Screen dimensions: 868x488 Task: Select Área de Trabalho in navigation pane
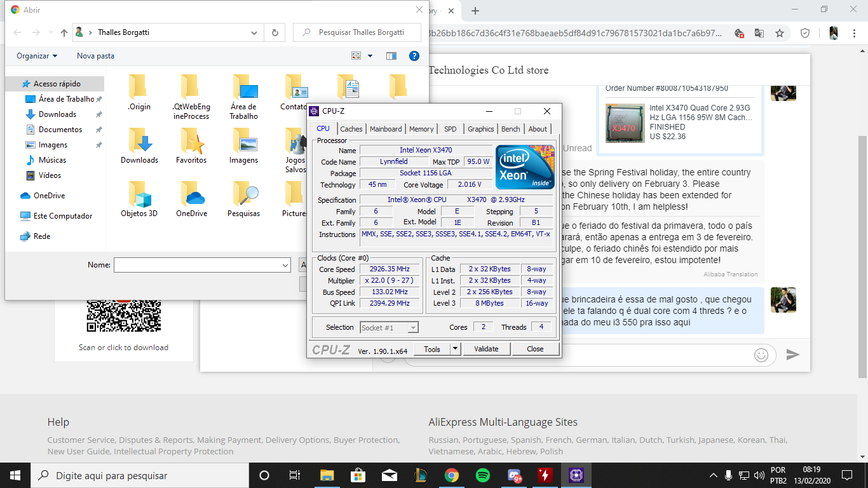[x=64, y=99]
